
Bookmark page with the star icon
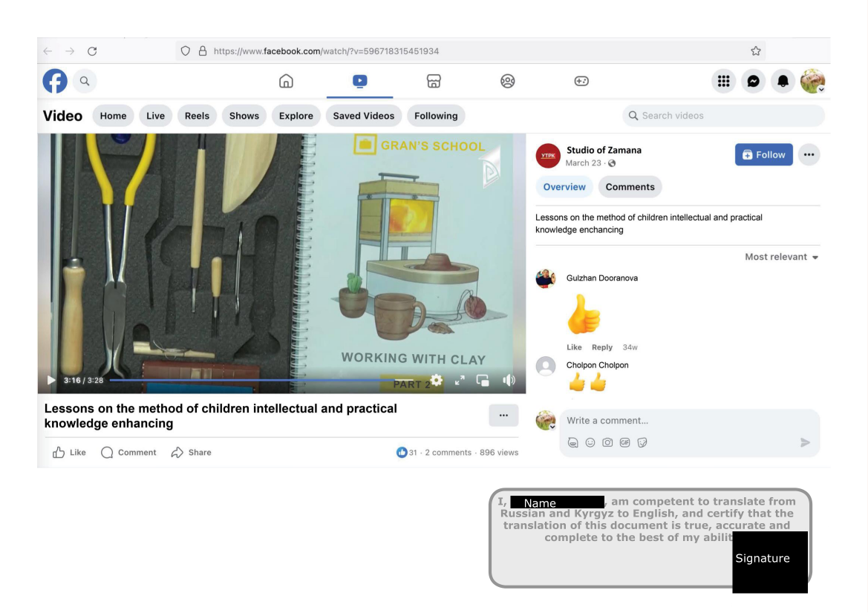click(x=756, y=51)
